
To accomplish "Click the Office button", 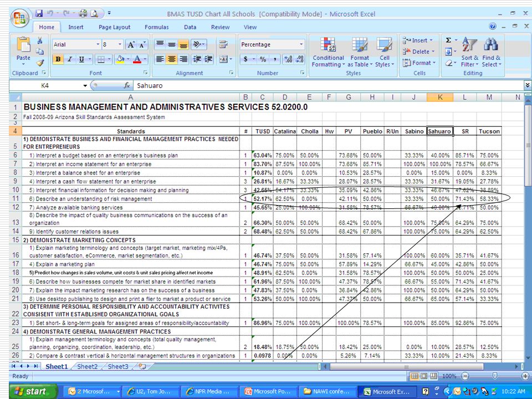I will point(20,18).
